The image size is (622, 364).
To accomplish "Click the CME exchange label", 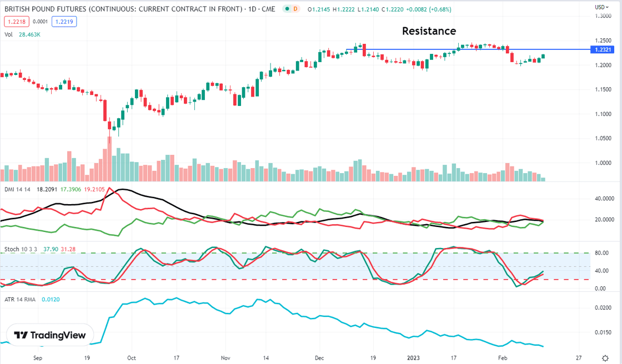I will coord(269,9).
